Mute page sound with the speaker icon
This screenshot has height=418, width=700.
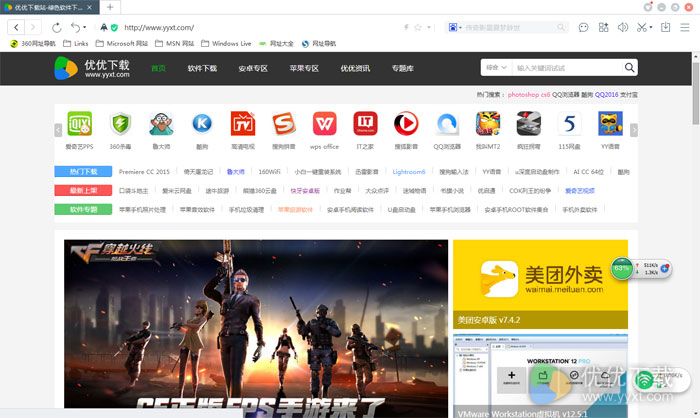click(x=622, y=27)
